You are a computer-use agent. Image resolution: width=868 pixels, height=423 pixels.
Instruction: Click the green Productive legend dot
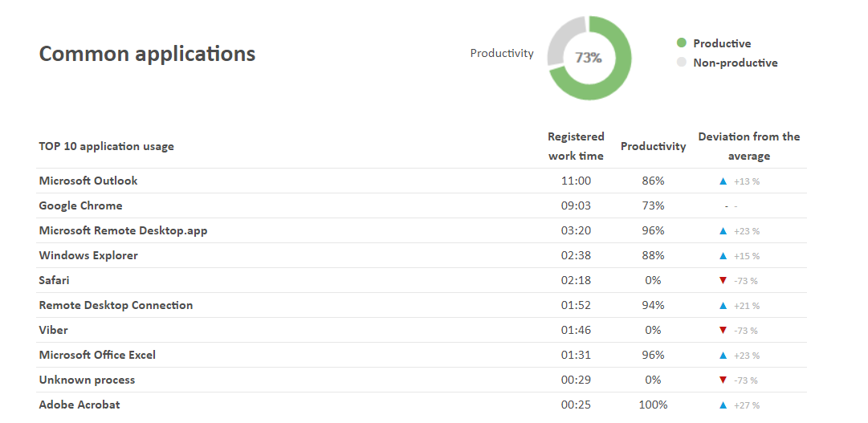tap(682, 43)
